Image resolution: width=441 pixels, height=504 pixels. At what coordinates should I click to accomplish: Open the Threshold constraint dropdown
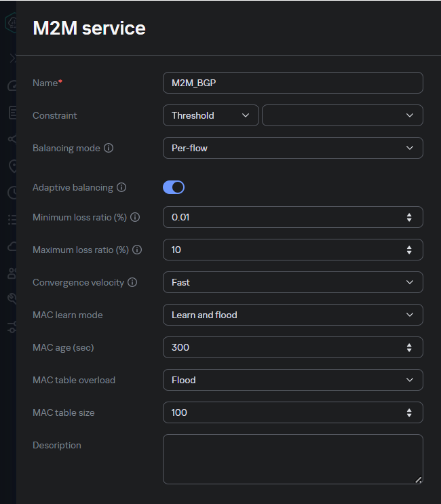(210, 115)
